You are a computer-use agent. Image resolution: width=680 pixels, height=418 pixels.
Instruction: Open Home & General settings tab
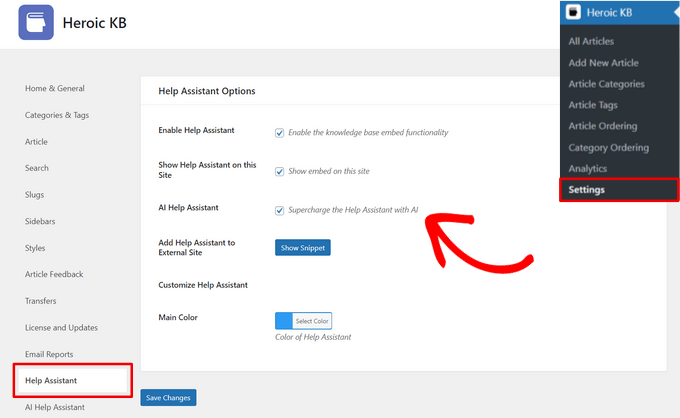(55, 89)
